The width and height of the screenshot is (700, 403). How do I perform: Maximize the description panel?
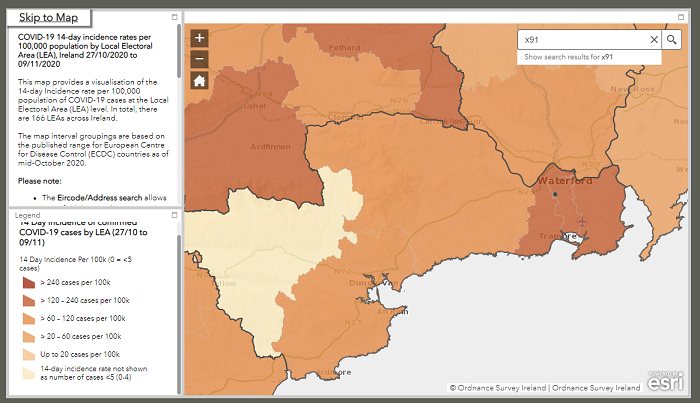176,18
